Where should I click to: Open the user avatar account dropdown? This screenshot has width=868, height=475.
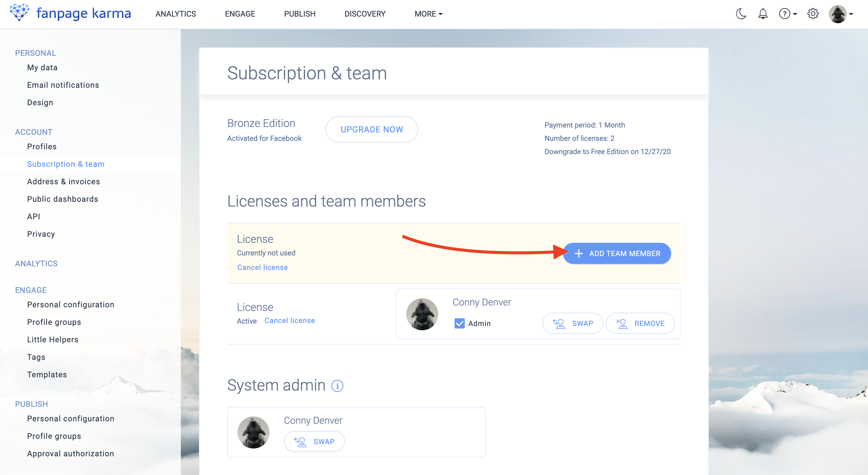point(841,14)
